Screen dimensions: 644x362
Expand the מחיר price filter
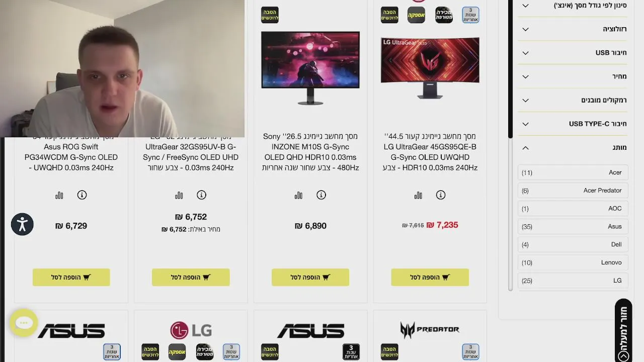point(573,76)
